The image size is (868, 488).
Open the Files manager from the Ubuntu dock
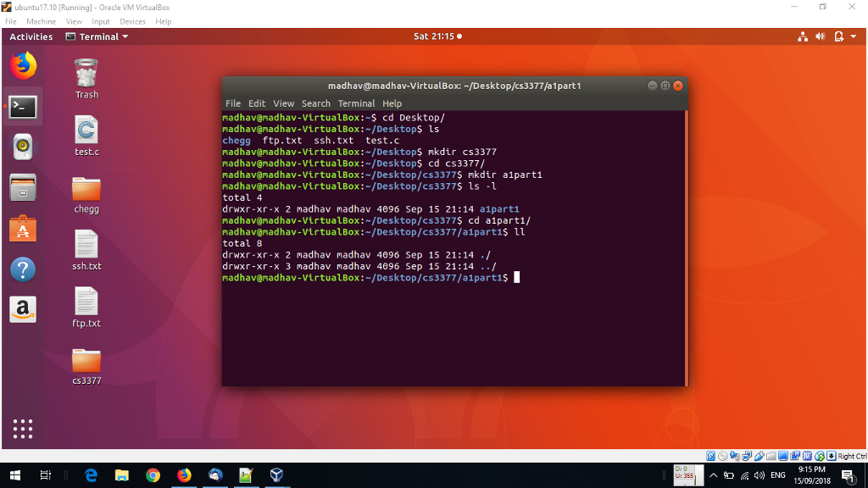(23, 187)
